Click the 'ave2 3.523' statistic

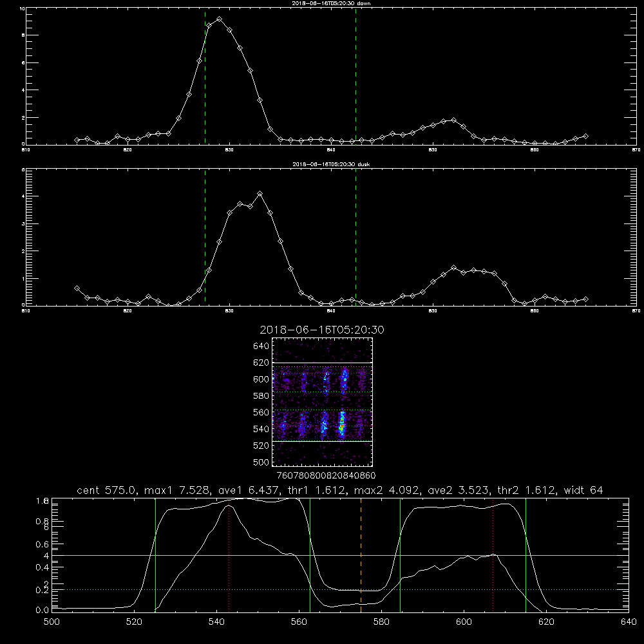[459, 490]
